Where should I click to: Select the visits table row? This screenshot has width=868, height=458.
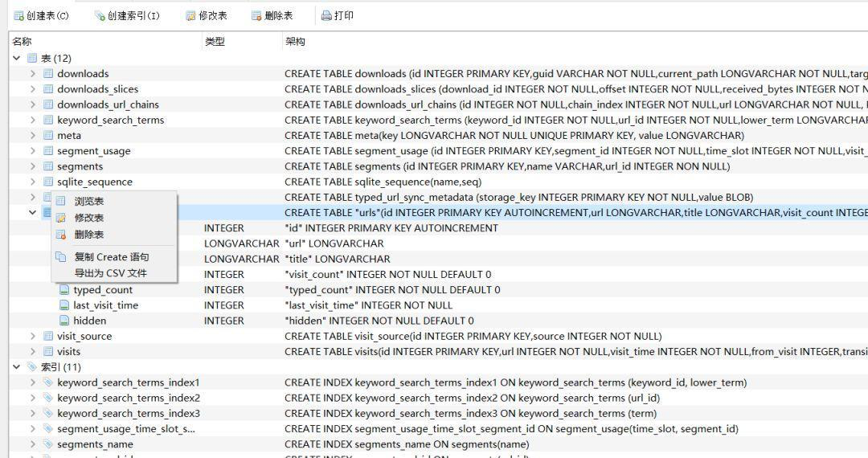[x=439, y=352]
